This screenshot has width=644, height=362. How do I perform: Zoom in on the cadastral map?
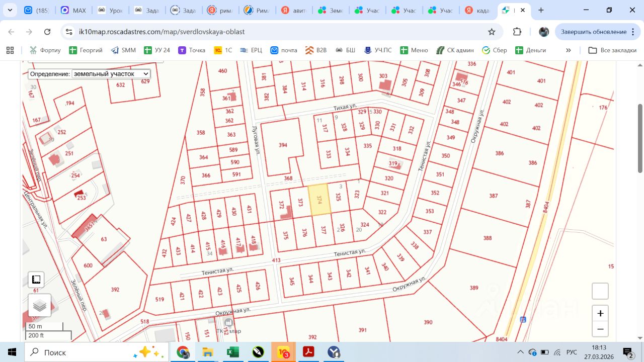[x=600, y=314]
